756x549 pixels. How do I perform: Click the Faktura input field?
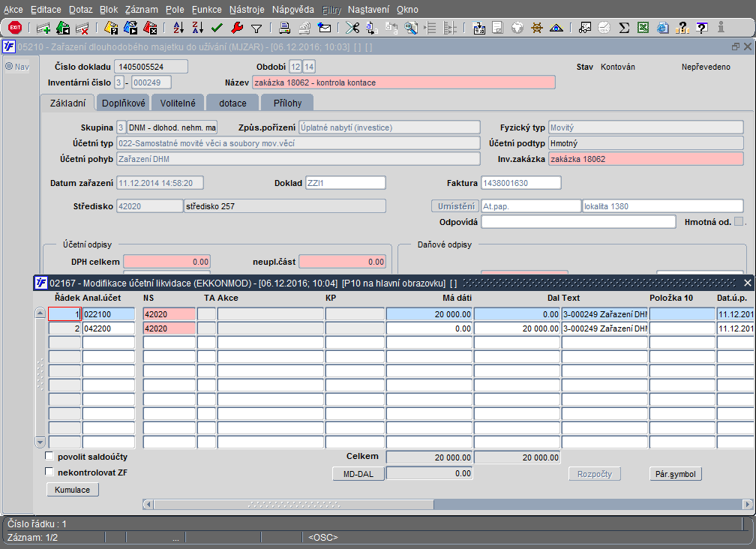tap(521, 183)
